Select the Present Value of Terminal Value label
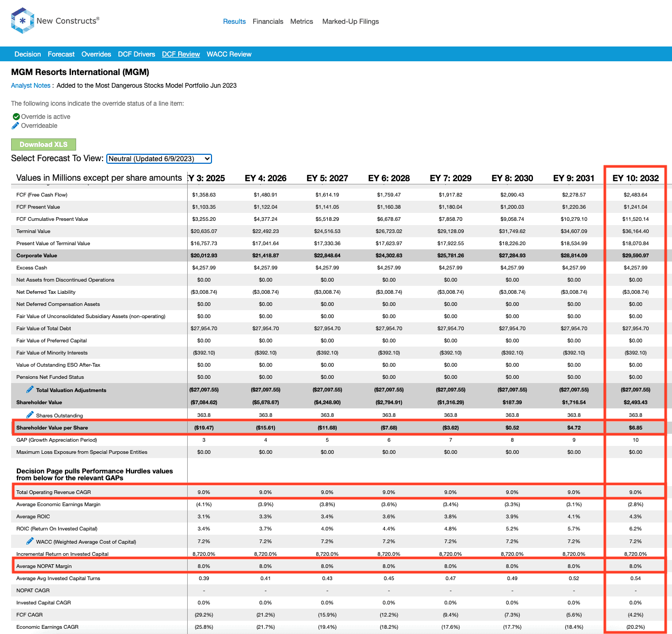 53,244
